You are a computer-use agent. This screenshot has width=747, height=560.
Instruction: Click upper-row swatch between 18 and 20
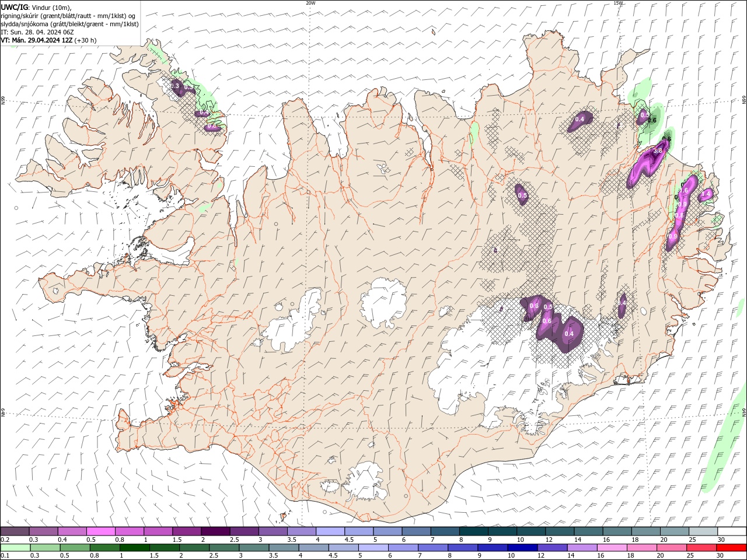click(x=646, y=531)
